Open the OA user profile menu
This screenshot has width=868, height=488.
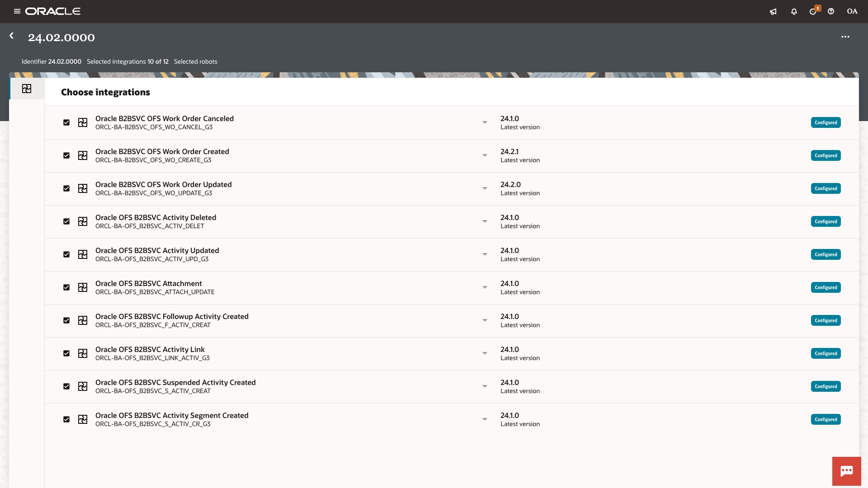852,11
